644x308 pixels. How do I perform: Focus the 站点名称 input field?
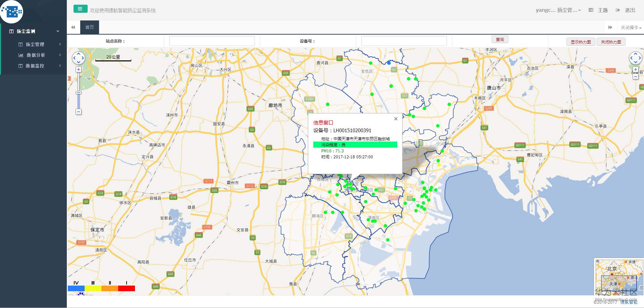point(212,41)
